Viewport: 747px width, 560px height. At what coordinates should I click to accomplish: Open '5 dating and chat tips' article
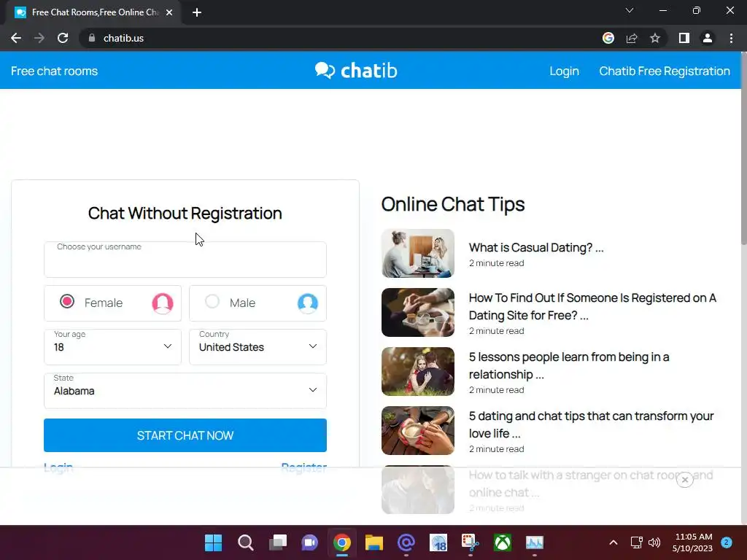591,425
